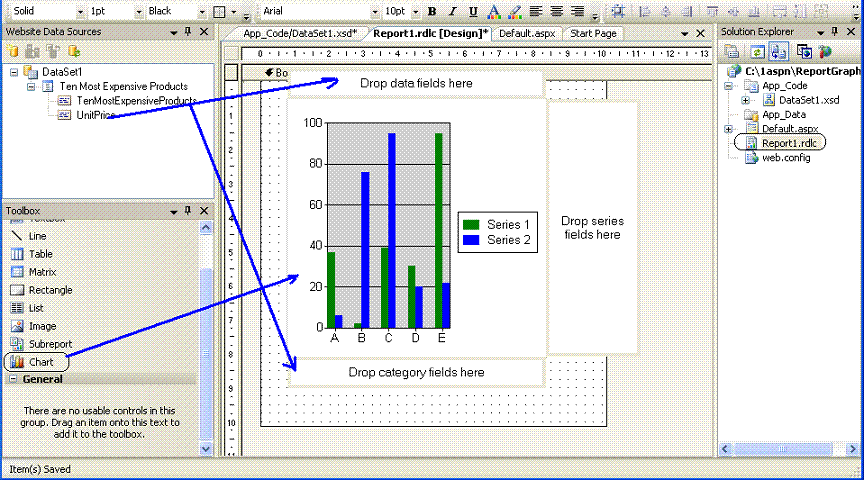Click the Align Bottoms layout icon
864x480 pixels.
pos(754,11)
